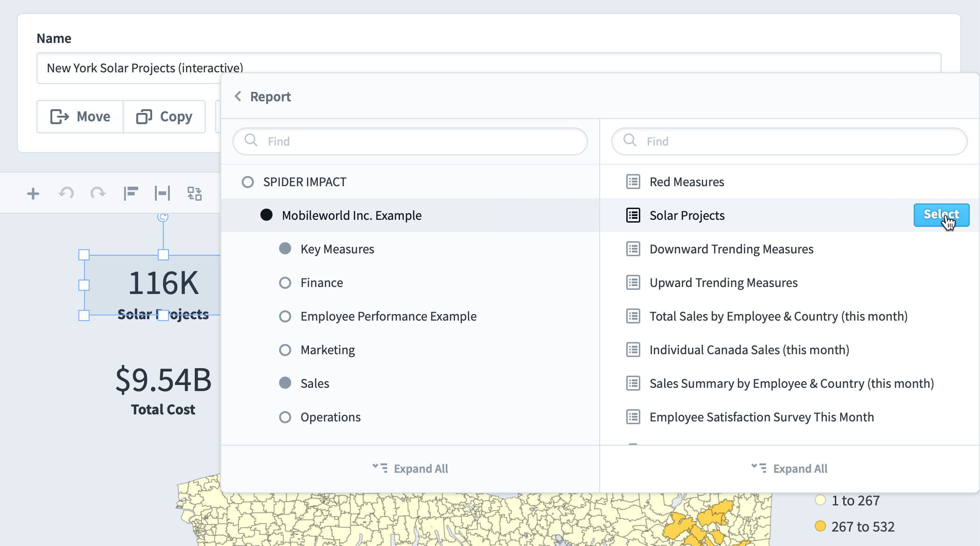Click the Solar Projects report icon
Screen dimensions: 980x546
point(633,215)
